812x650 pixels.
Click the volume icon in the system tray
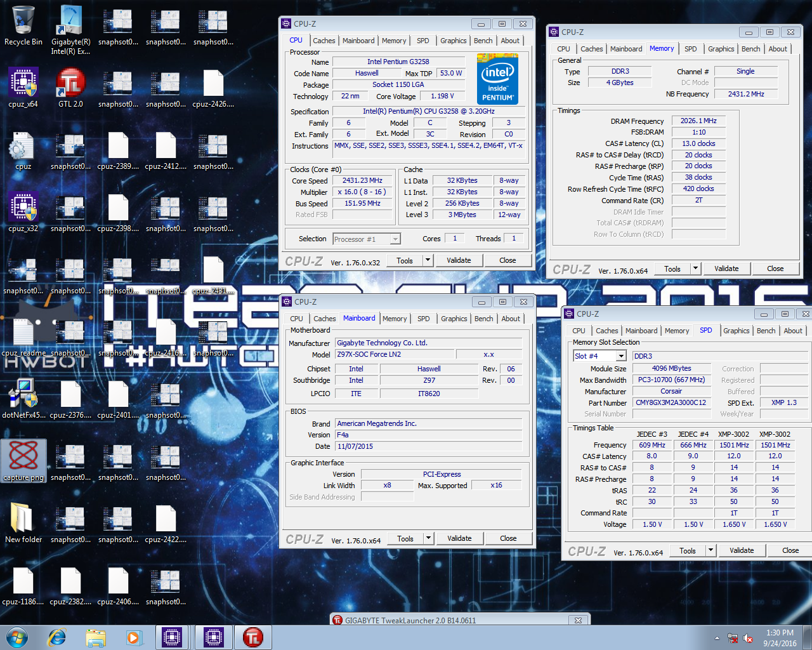pos(748,638)
